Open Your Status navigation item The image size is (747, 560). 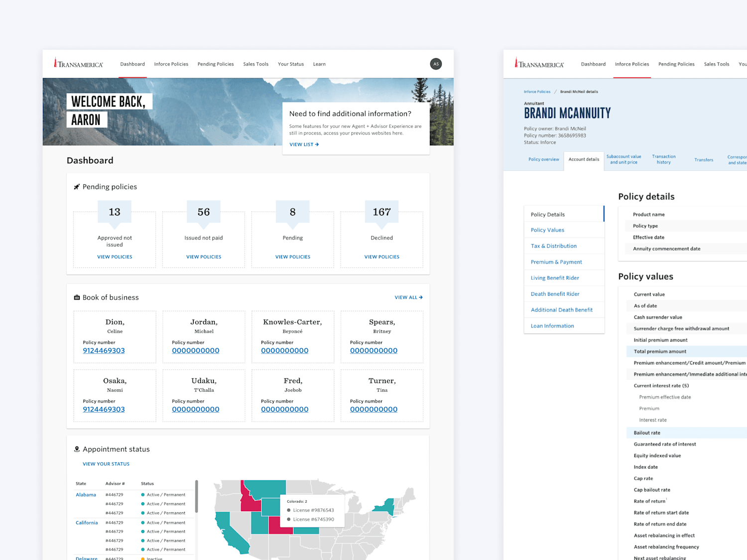click(291, 64)
